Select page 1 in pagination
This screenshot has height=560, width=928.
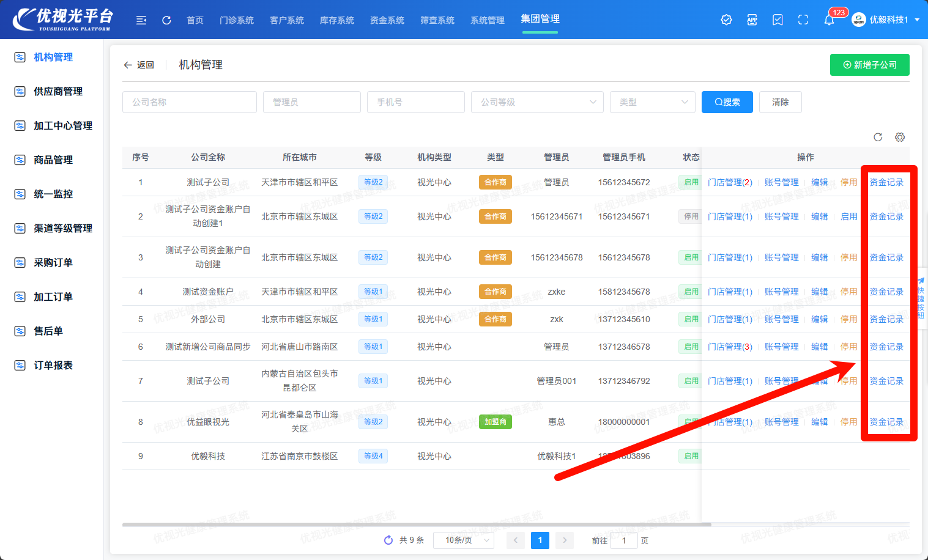pos(540,540)
